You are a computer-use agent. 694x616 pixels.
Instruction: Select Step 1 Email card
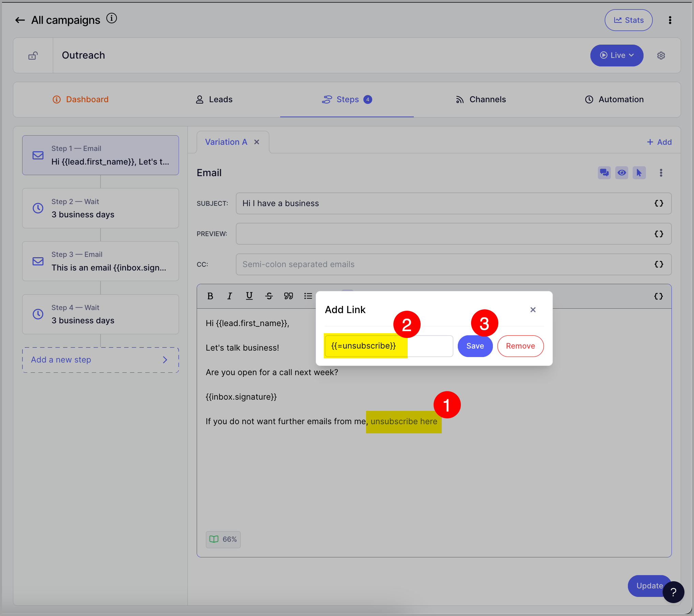pyautogui.click(x=101, y=155)
